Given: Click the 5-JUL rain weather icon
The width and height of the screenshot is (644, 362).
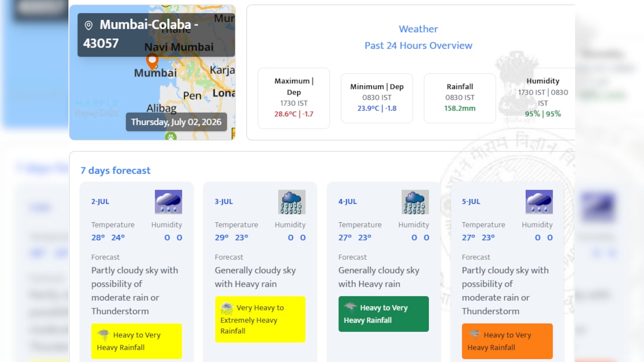Looking at the screenshot, I should pyautogui.click(x=539, y=202).
